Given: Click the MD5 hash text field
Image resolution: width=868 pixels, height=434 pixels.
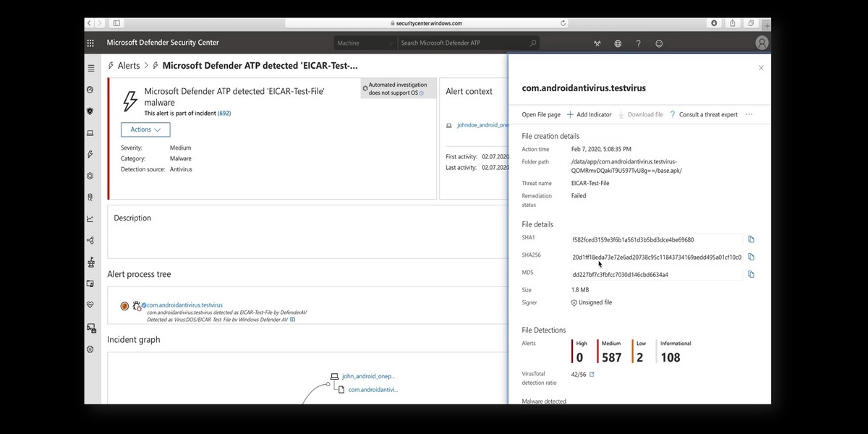Looking at the screenshot, I should point(656,274).
